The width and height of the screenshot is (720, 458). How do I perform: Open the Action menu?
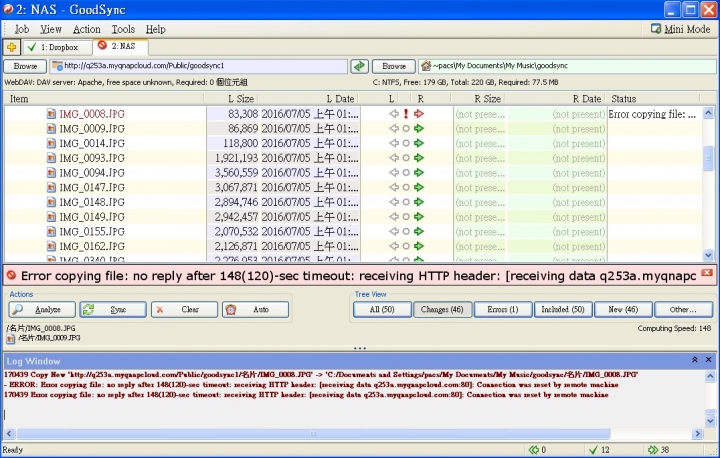click(86, 29)
